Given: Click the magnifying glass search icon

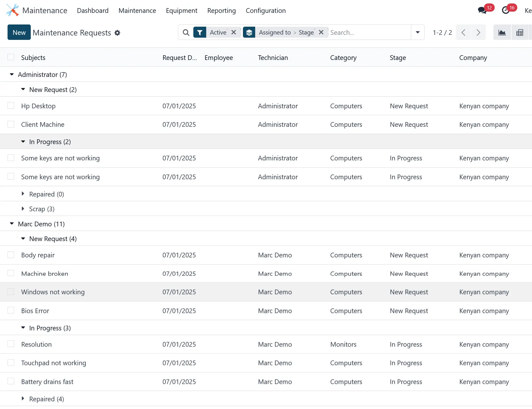Looking at the screenshot, I should 186,33.
